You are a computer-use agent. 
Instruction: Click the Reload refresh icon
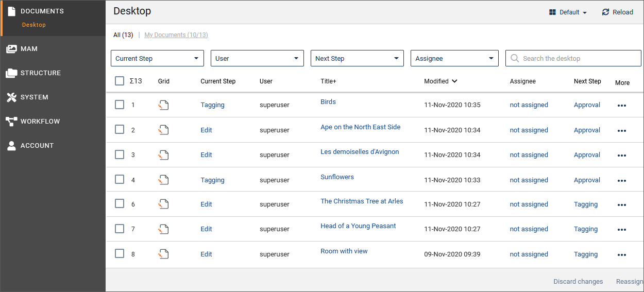coord(605,12)
